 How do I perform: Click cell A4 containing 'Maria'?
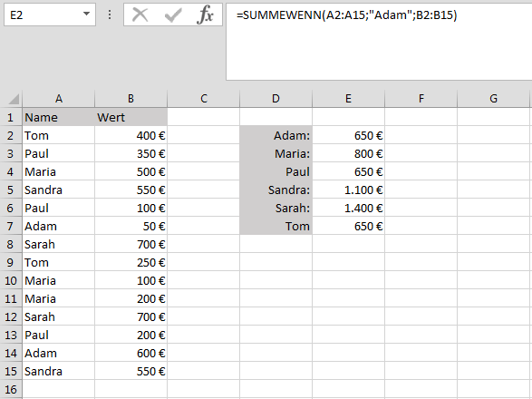pos(59,171)
